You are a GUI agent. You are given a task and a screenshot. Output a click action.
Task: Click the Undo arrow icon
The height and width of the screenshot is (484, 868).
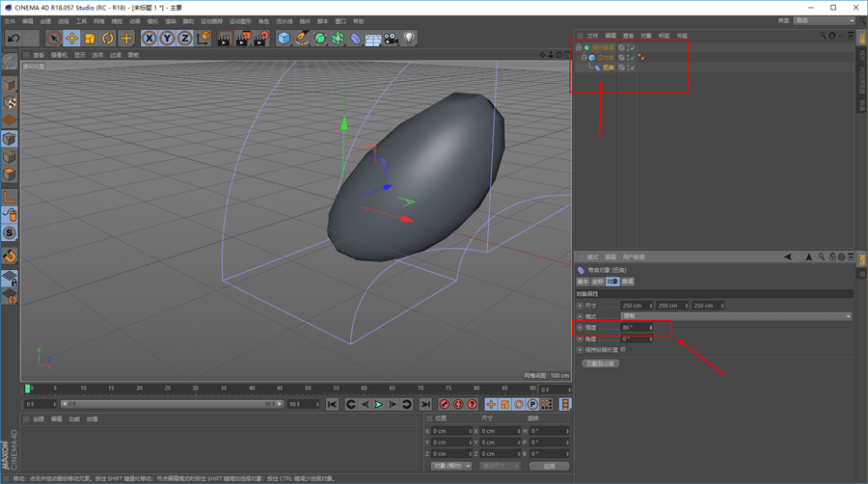point(14,39)
